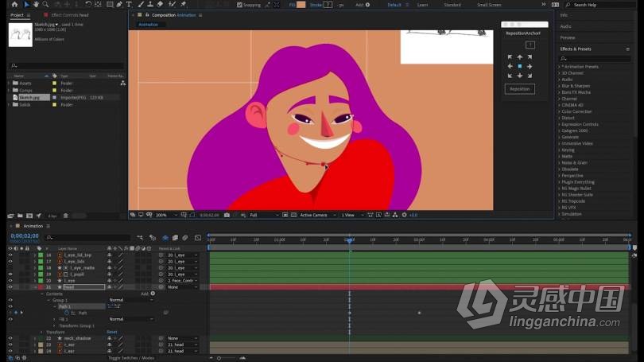
Task: Expand the Assets folder
Action: (x=9, y=83)
